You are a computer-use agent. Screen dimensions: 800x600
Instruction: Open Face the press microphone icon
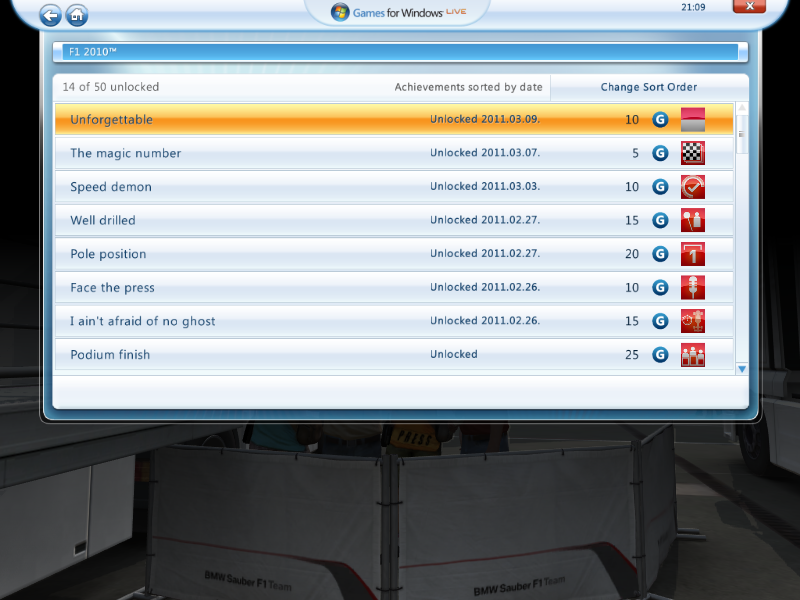693,288
